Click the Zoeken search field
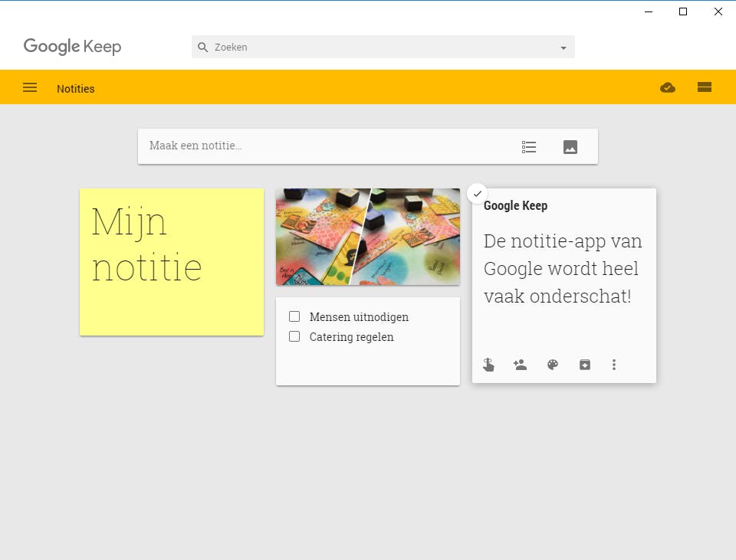736x560 pixels. click(383, 47)
